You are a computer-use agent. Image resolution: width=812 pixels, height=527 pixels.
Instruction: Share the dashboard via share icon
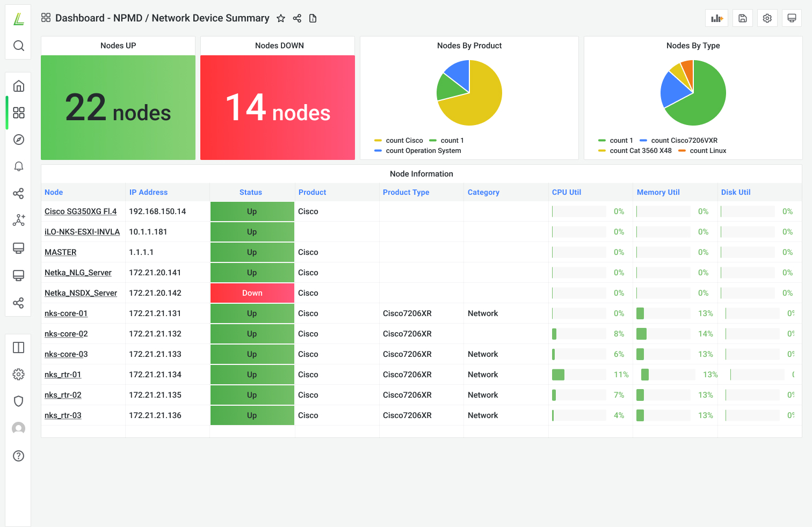click(x=297, y=18)
